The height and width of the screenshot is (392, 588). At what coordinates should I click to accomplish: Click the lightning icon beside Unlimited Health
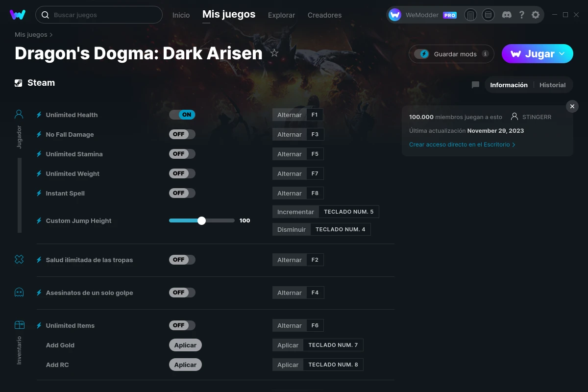[x=39, y=115]
